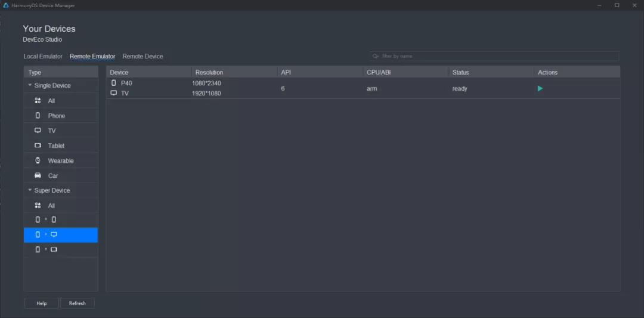
Task: Select the TV device name in table
Action: (125, 93)
